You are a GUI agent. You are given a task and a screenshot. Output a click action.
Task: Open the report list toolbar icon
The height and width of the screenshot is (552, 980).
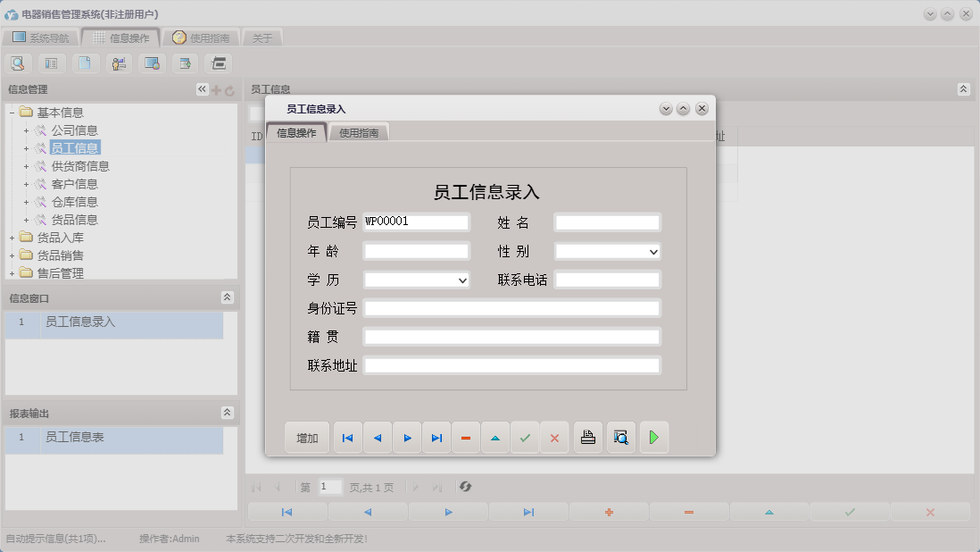coord(51,63)
